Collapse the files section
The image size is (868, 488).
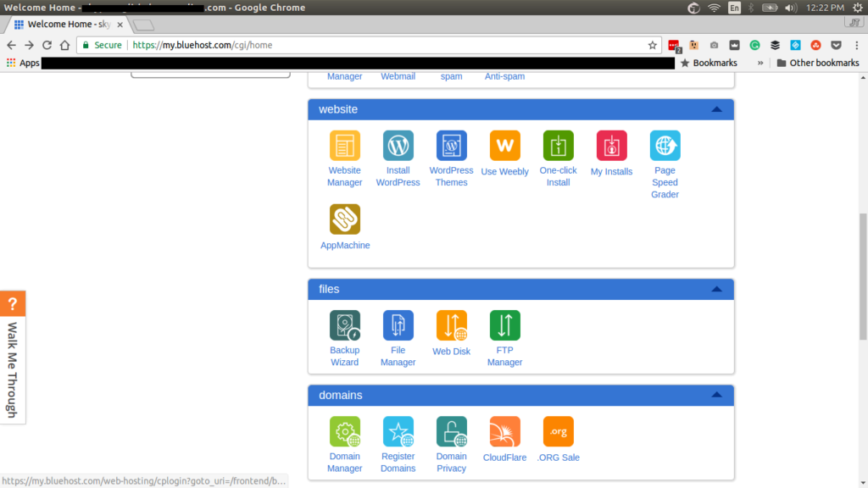click(x=716, y=290)
